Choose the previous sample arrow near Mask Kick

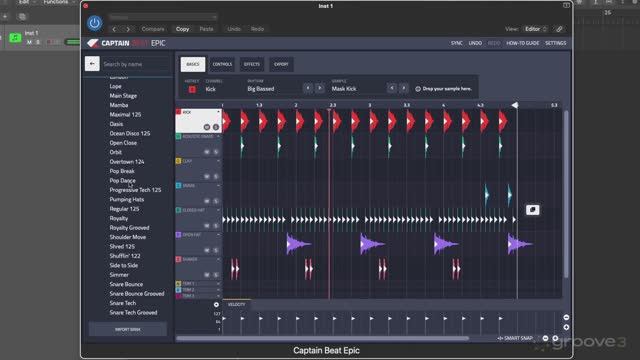point(392,88)
